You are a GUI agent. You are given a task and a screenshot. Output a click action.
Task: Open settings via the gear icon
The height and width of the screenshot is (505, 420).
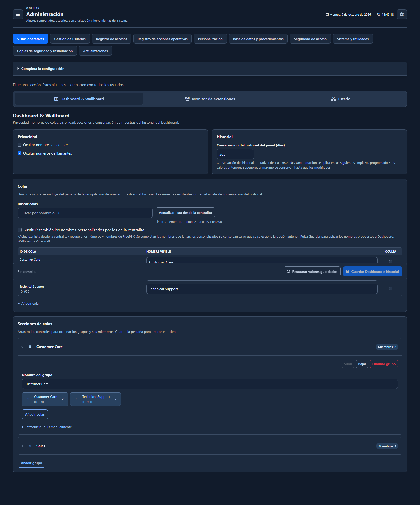(402, 14)
